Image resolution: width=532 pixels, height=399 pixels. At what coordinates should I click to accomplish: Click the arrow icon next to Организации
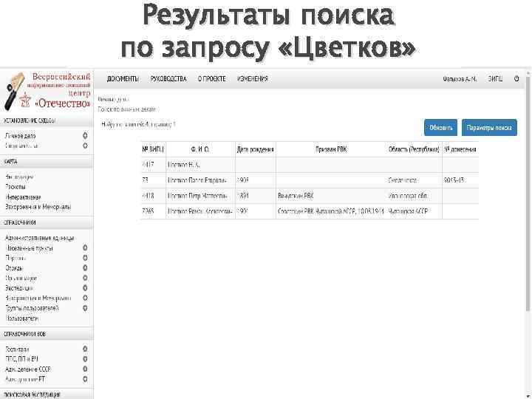(x=85, y=278)
